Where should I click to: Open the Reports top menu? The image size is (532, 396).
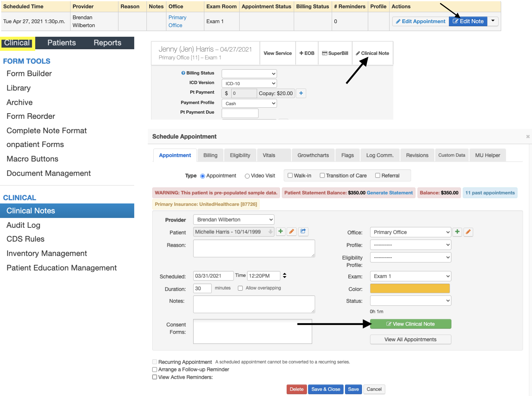[107, 43]
